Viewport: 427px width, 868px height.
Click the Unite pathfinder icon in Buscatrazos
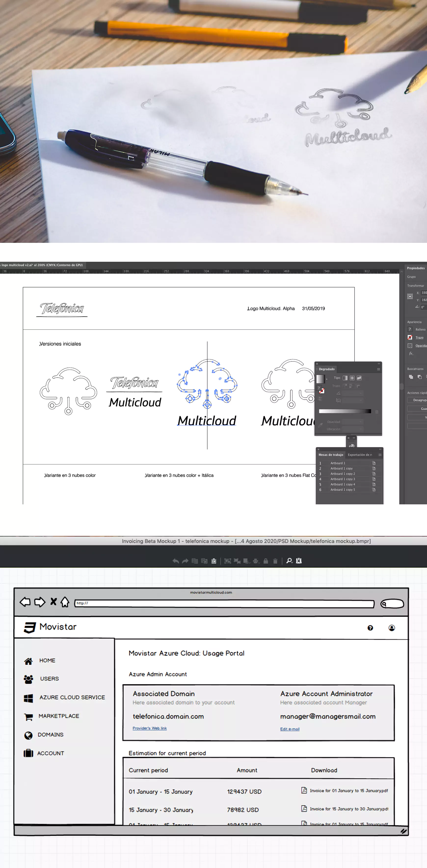pos(411,377)
